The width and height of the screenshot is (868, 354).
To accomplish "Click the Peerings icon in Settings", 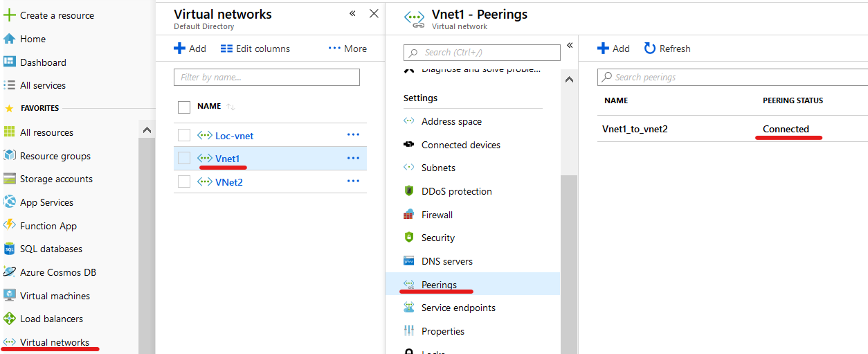I will click(409, 285).
